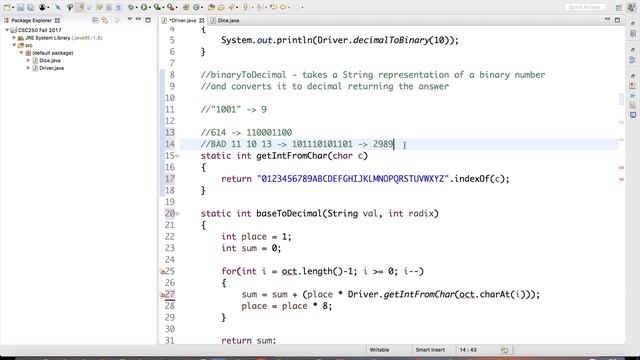Click the '14 : 43' cursor position status
The width and height of the screenshot is (640, 360).
click(x=468, y=350)
